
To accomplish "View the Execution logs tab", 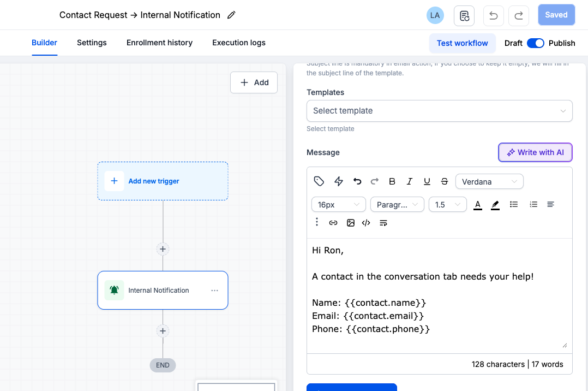I will point(239,43).
